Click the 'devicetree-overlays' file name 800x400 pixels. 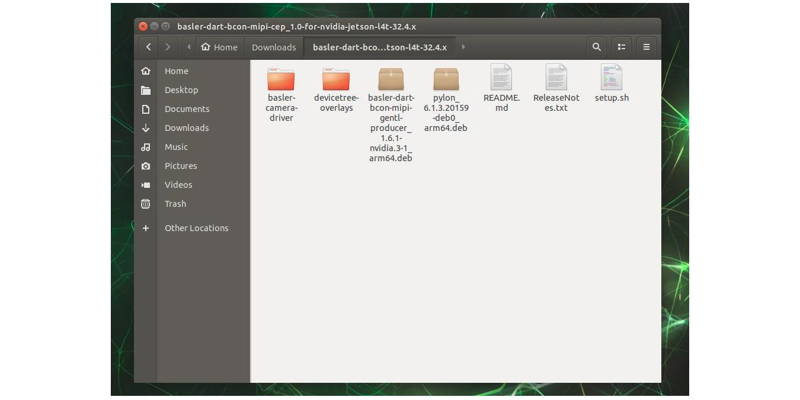tap(336, 103)
